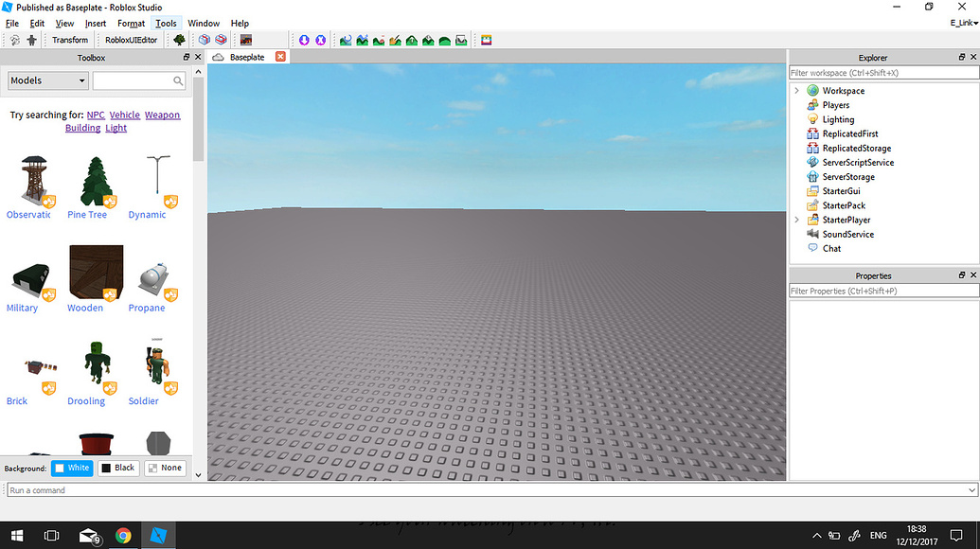Click the red cube toolbar icon
980x549 pixels.
click(221, 40)
